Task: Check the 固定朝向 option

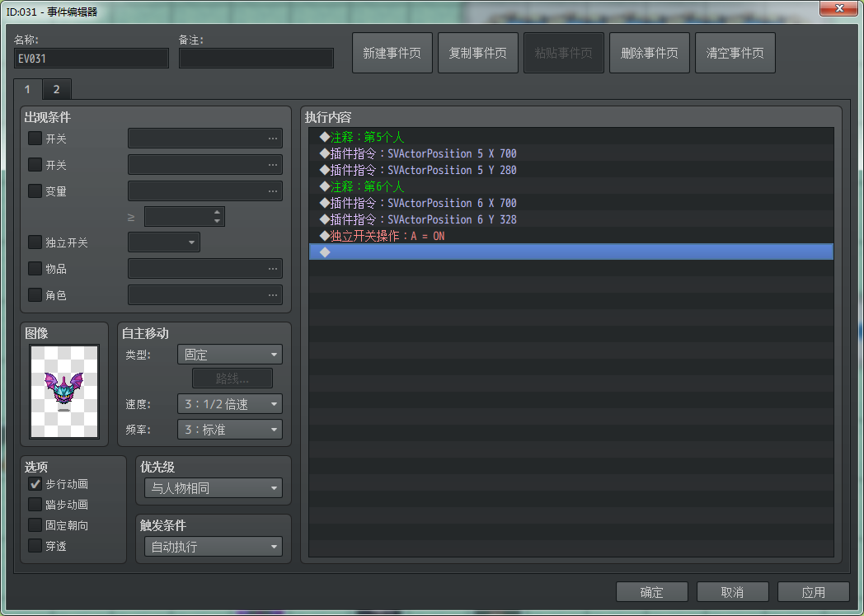Action: coord(35,525)
